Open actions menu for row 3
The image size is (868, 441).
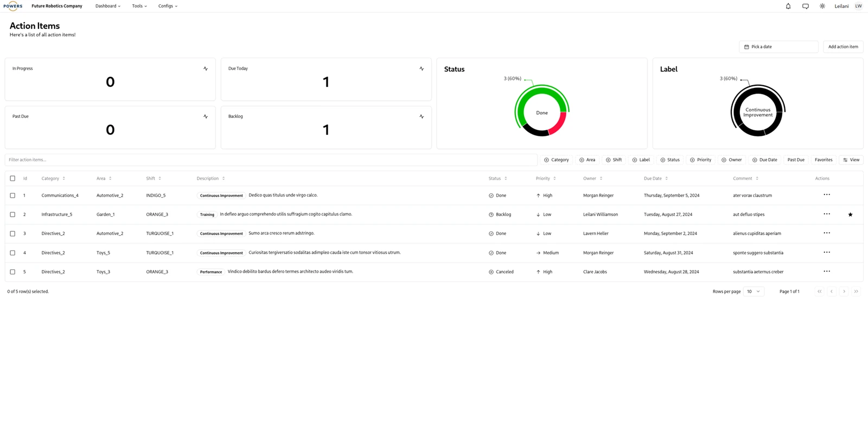click(827, 233)
